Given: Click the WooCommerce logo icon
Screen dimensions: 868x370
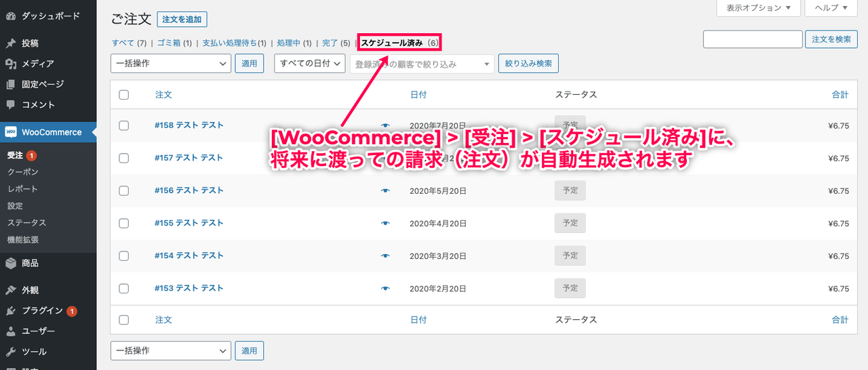Looking at the screenshot, I should pos(11,132).
